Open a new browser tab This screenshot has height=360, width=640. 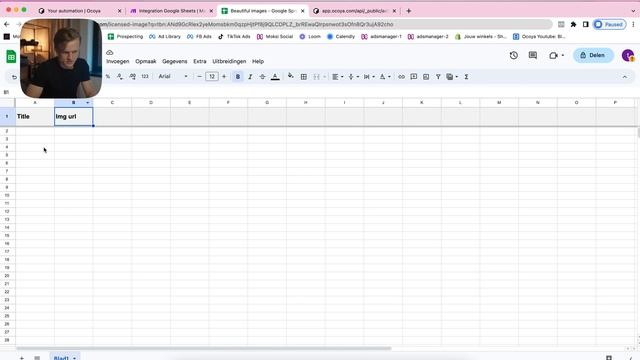pos(409,11)
